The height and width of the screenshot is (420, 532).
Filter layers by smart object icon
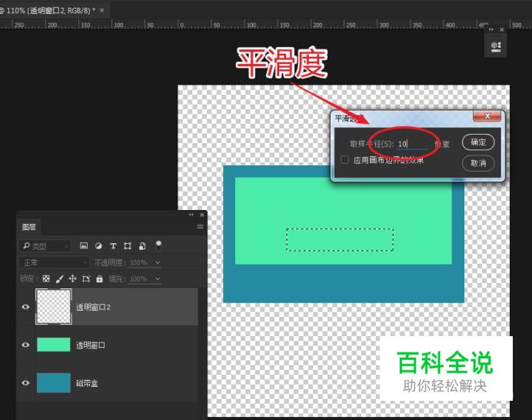(x=142, y=246)
